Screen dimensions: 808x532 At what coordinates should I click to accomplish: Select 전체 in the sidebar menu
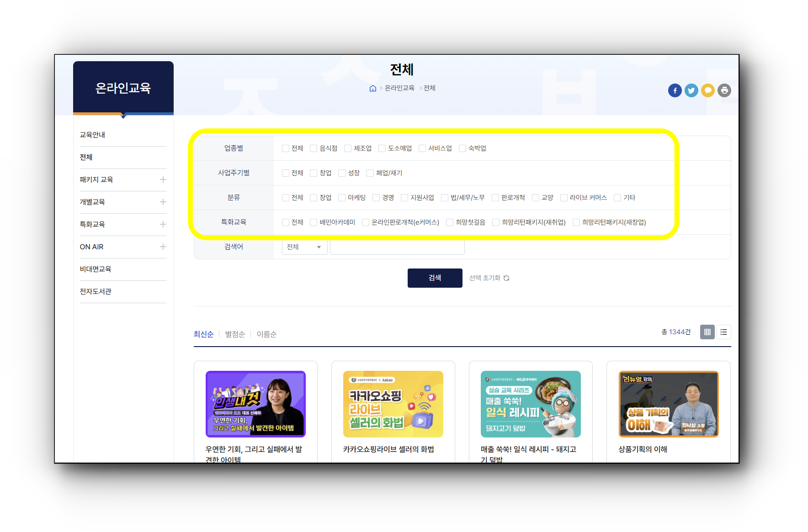point(86,157)
